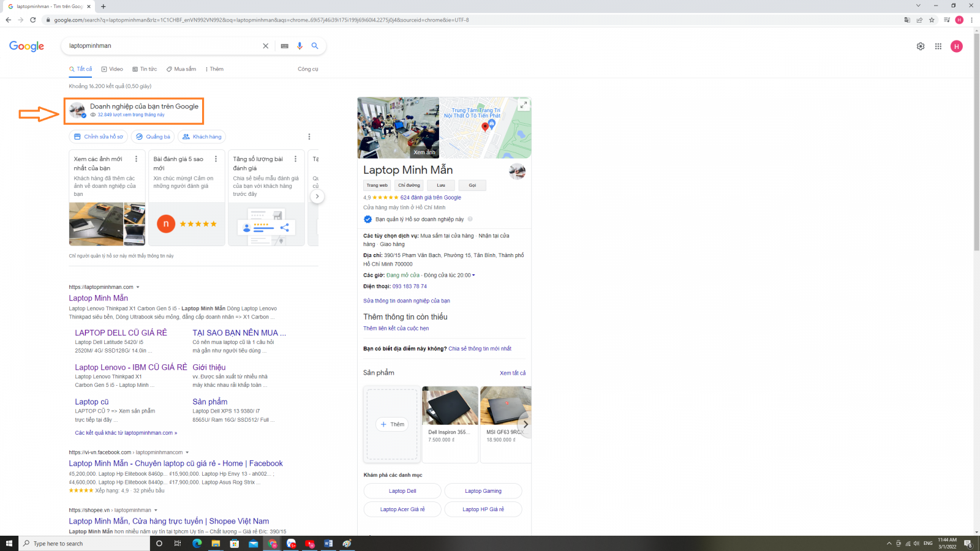980x551 pixels.
Task: Click 'Trang web' in knowledge panel
Action: click(377, 186)
